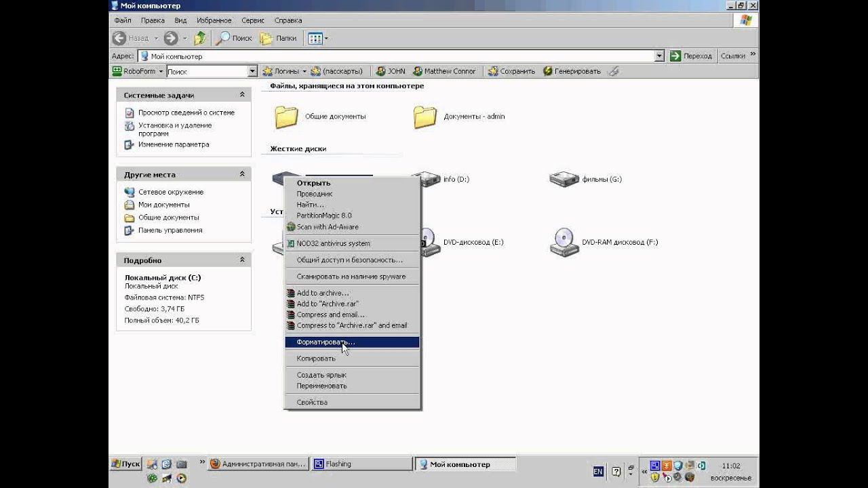Choose Общий доступ и безопасность... entry
This screenshot has width=868, height=488.
(353, 260)
